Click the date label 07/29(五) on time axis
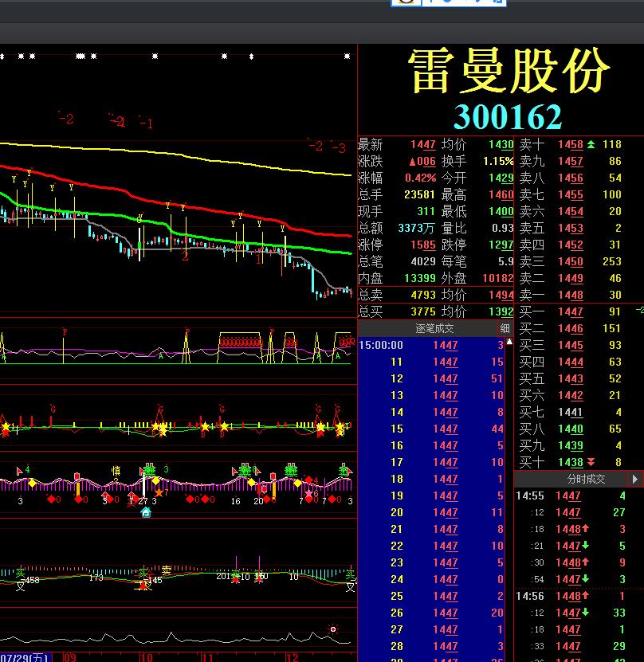 (26, 657)
